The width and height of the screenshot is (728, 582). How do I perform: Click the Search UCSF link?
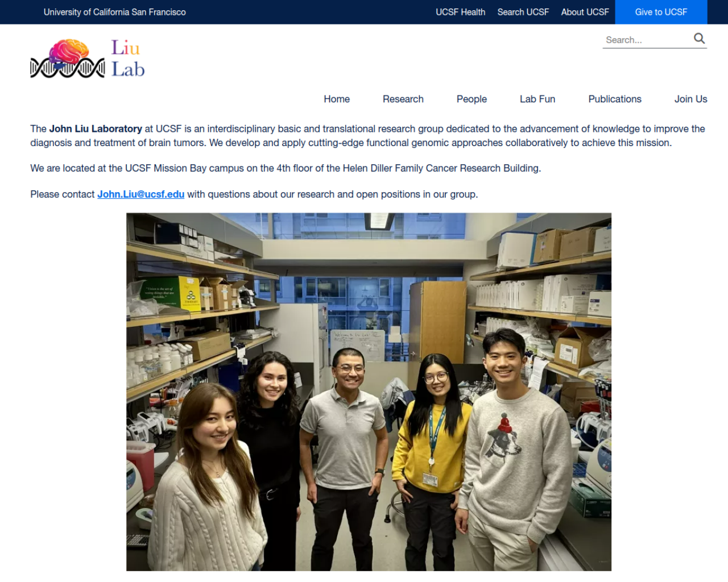pyautogui.click(x=523, y=12)
